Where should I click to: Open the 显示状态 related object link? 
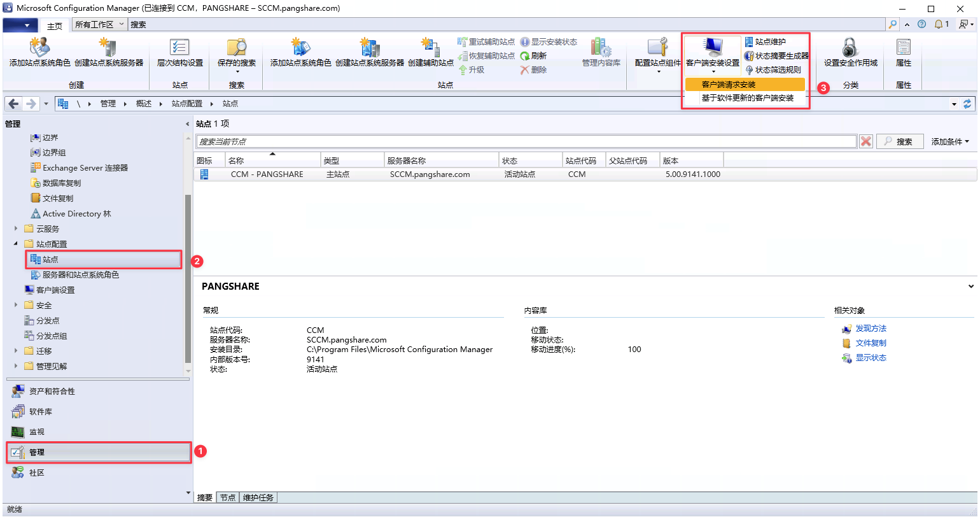pos(871,358)
